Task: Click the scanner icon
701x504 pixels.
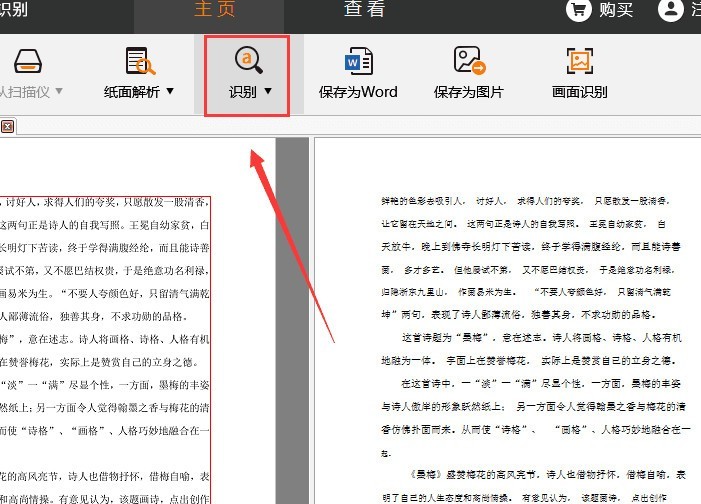Action: pyautogui.click(x=28, y=61)
